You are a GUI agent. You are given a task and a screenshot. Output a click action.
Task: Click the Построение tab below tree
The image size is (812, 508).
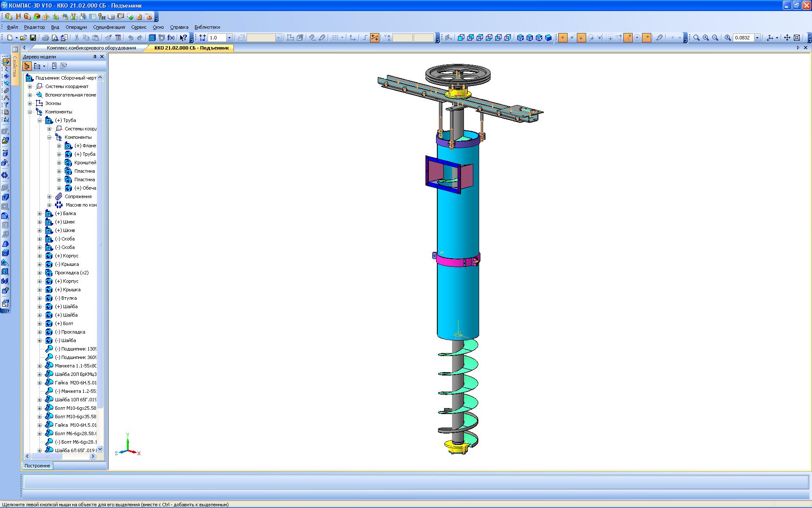coord(37,466)
